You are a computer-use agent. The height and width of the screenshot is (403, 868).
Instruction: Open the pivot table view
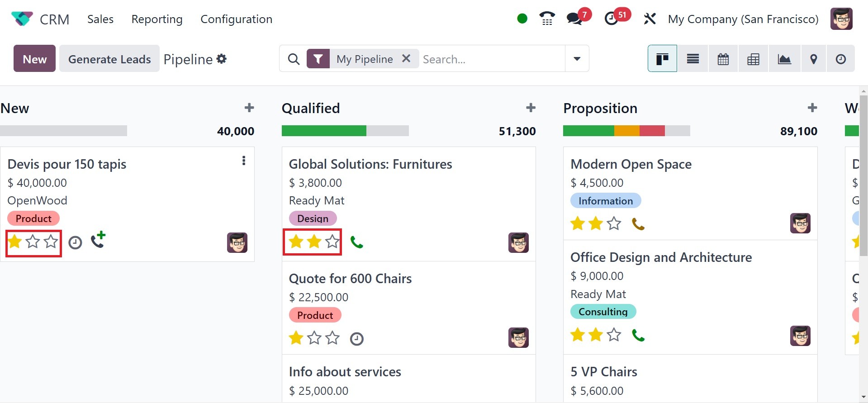pyautogui.click(x=753, y=59)
